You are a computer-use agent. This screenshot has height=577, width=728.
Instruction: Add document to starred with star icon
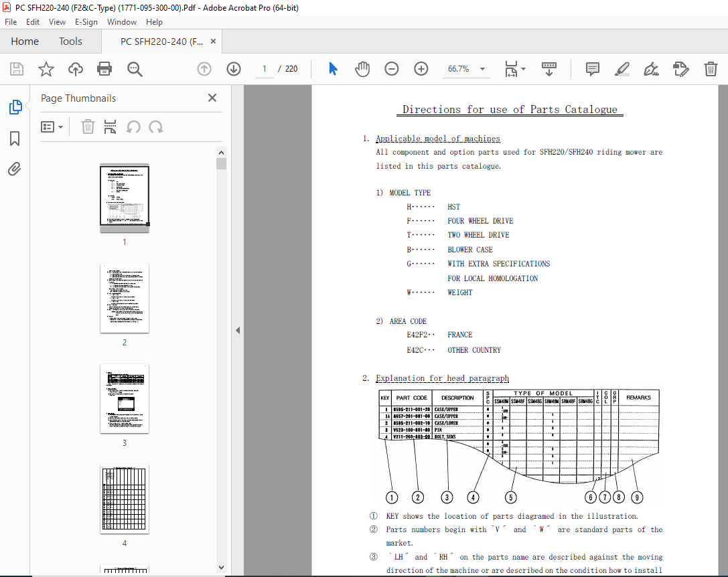(x=46, y=69)
